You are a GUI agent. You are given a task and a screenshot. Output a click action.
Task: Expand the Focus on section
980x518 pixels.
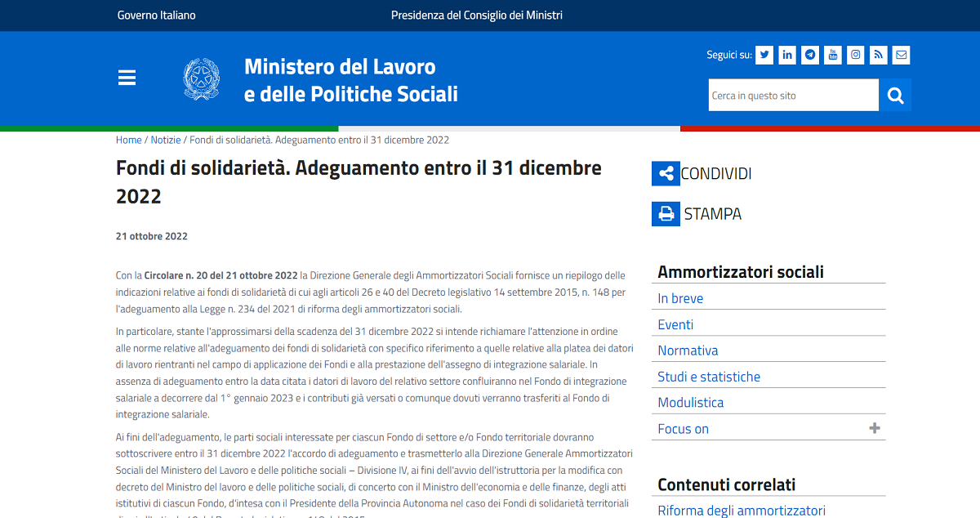(875, 428)
